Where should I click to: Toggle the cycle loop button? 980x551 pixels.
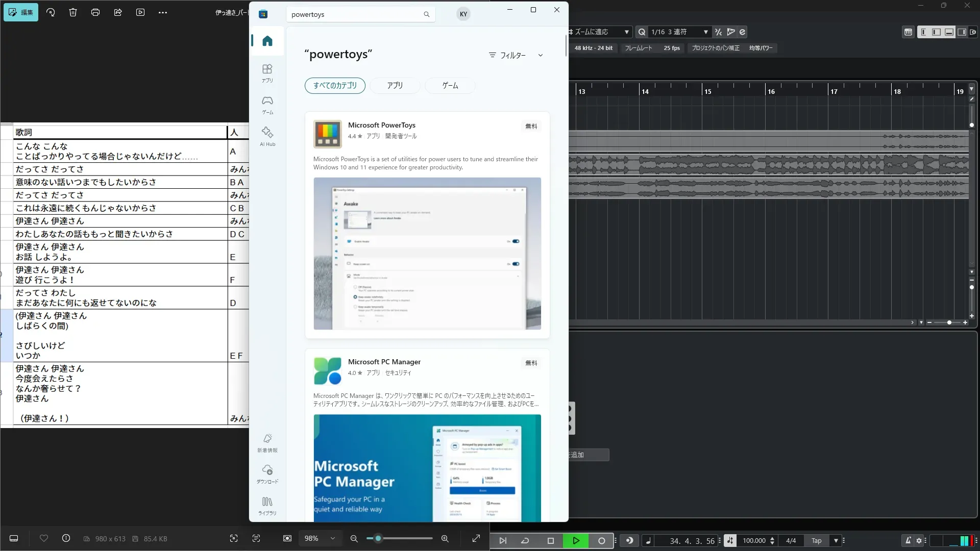(525, 541)
